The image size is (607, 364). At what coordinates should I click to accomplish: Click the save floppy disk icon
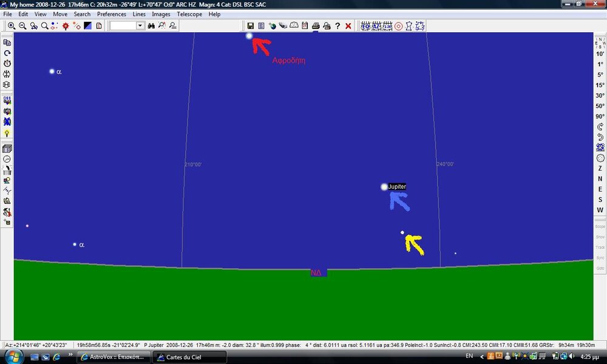click(250, 26)
